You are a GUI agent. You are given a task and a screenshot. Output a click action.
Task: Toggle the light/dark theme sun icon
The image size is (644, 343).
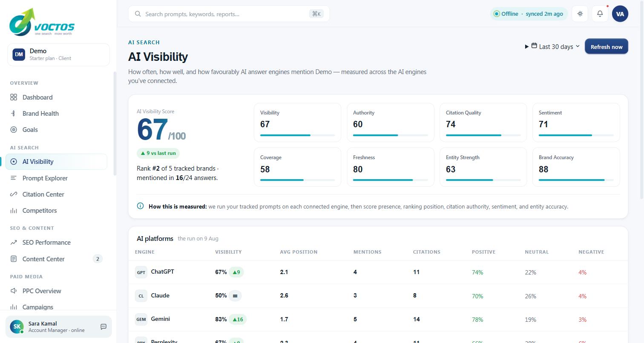click(580, 14)
